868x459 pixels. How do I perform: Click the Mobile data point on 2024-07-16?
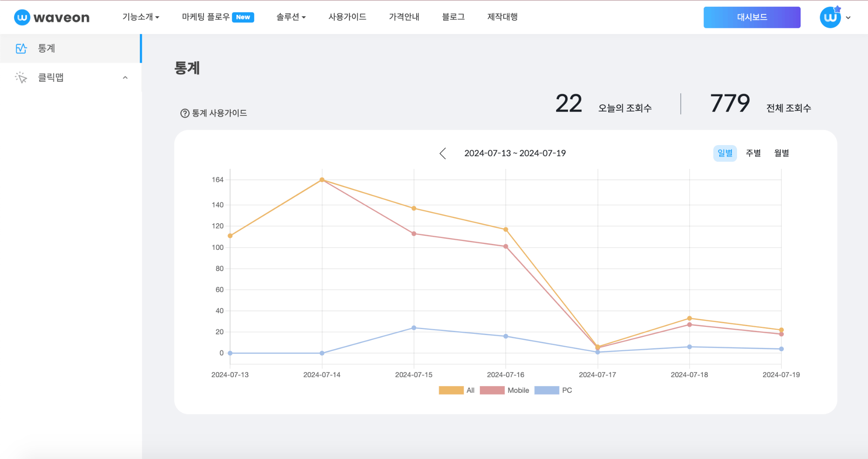tap(506, 246)
